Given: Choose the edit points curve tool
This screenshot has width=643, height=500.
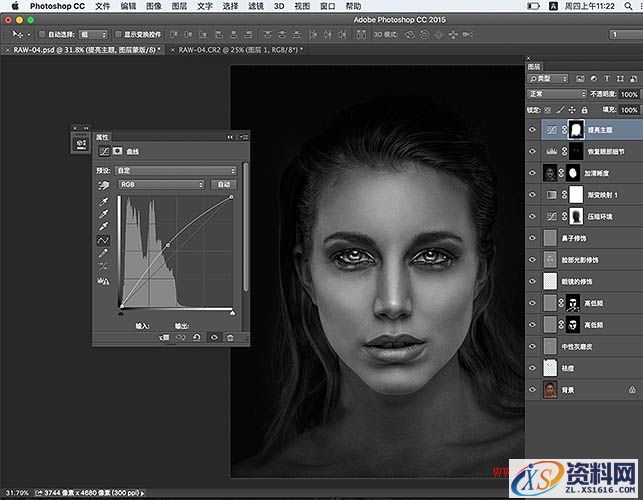Looking at the screenshot, I should point(103,241).
